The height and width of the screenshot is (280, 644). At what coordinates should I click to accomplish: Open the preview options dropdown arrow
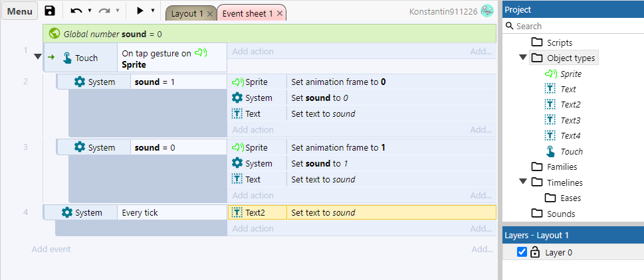[x=153, y=11]
